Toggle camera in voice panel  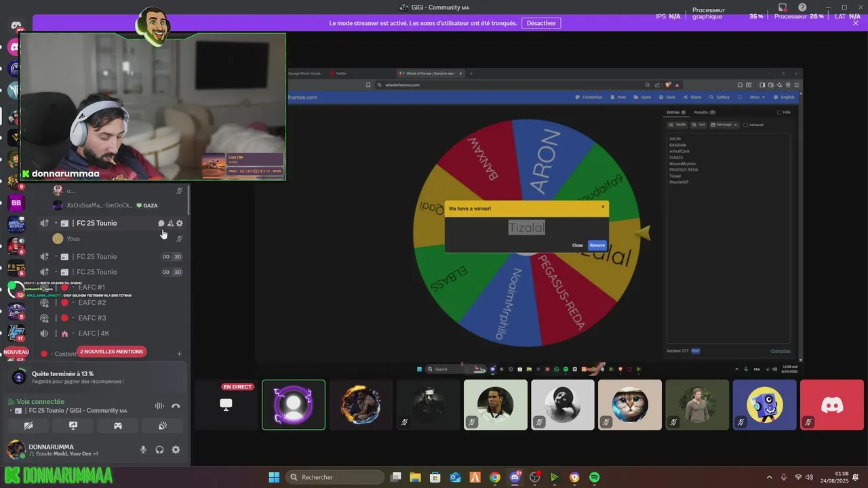pos(28,426)
